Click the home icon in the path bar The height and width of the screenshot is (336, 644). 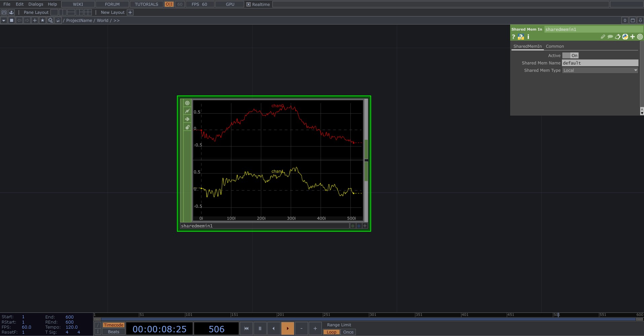tap(58, 20)
